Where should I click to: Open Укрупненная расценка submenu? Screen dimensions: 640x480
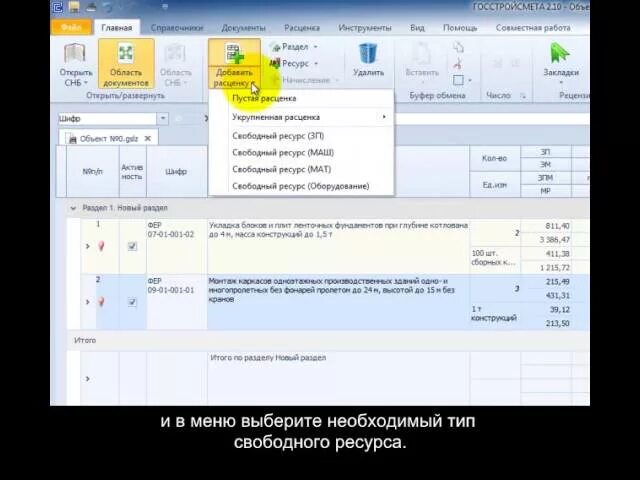[x=301, y=117]
